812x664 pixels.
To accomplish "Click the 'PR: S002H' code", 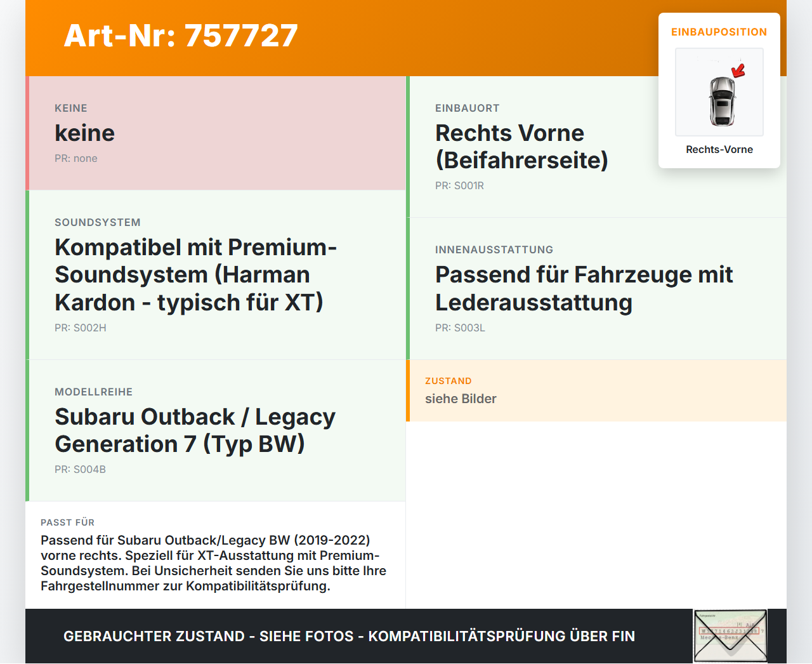I will coord(81,328).
